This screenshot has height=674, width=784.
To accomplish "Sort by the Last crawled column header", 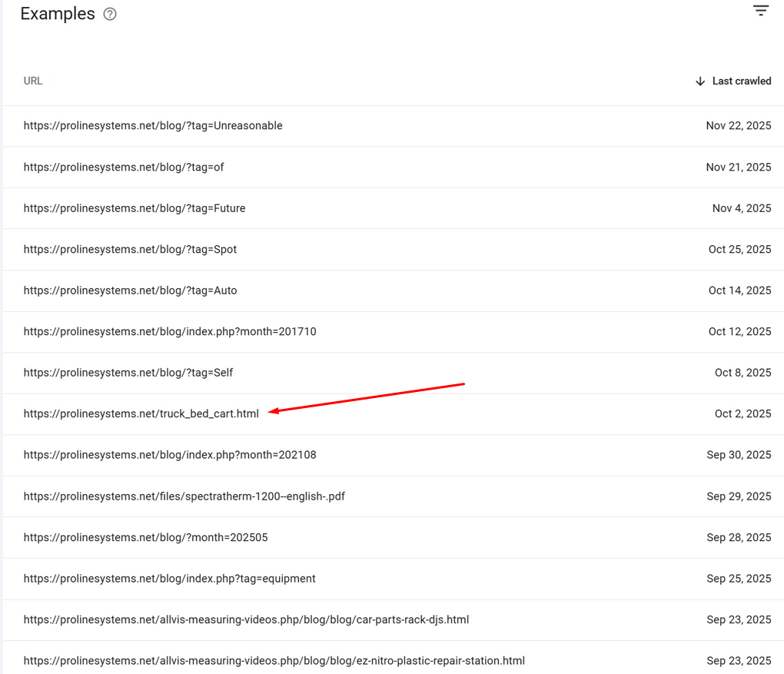I will 741,81.
